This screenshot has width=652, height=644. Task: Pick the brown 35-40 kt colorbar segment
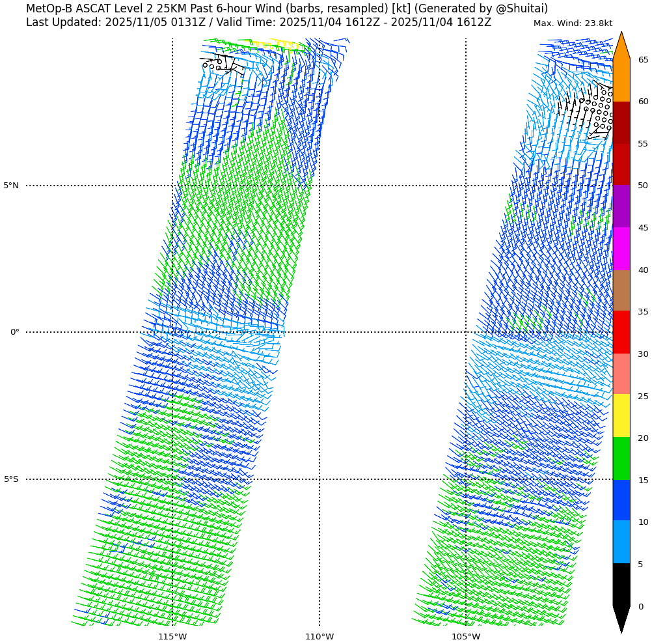click(x=621, y=290)
